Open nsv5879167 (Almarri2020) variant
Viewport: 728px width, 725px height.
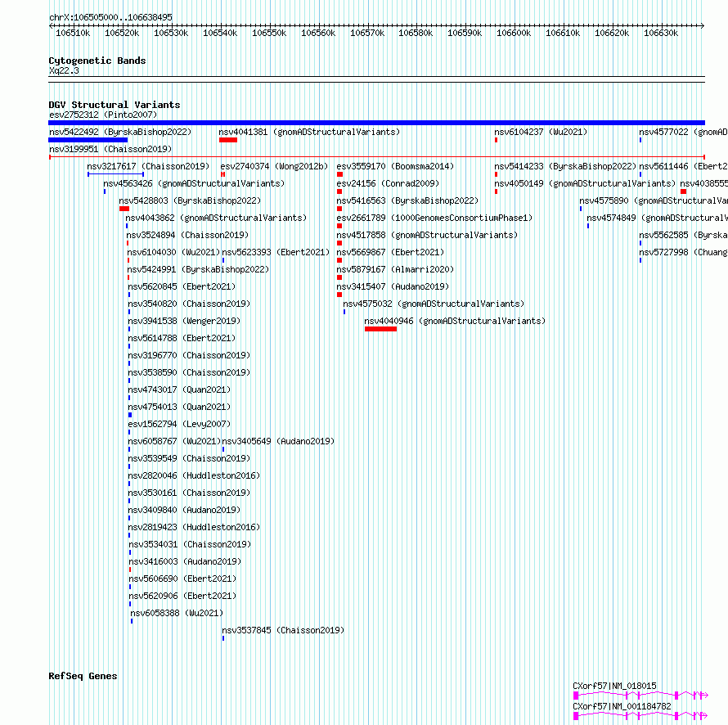395,269
